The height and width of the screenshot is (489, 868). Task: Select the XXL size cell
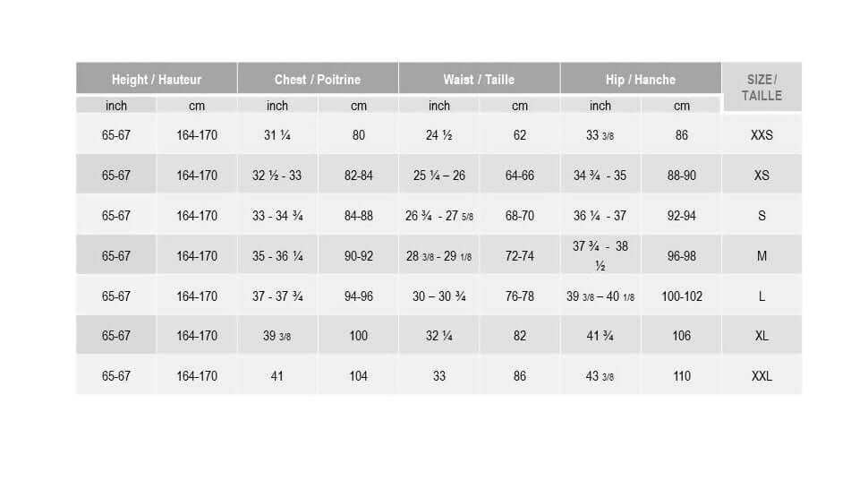pos(762,376)
